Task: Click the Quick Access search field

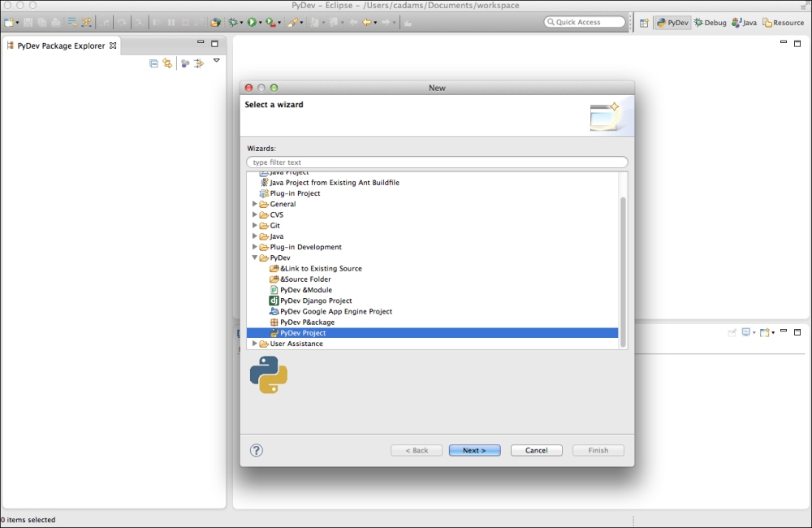Action: tap(585, 22)
